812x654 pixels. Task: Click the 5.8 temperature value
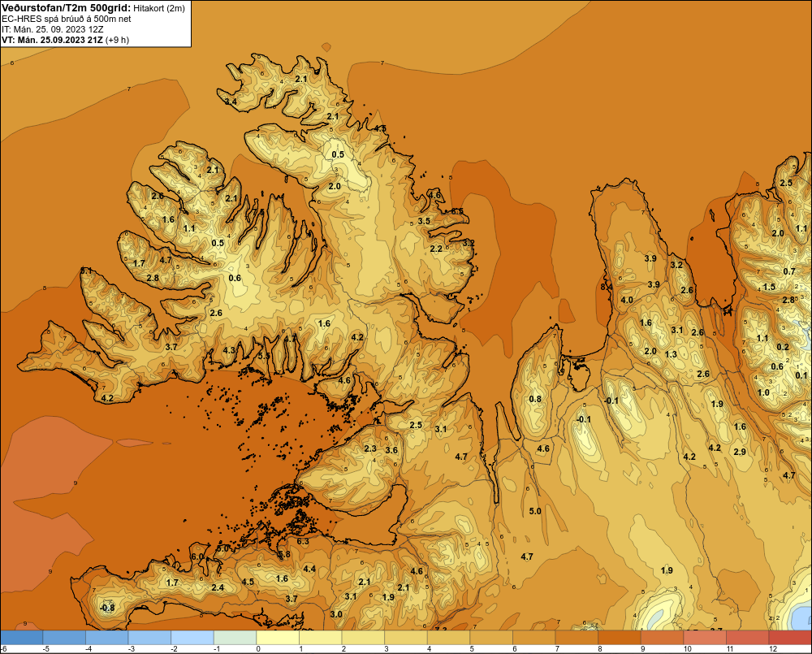284,554
